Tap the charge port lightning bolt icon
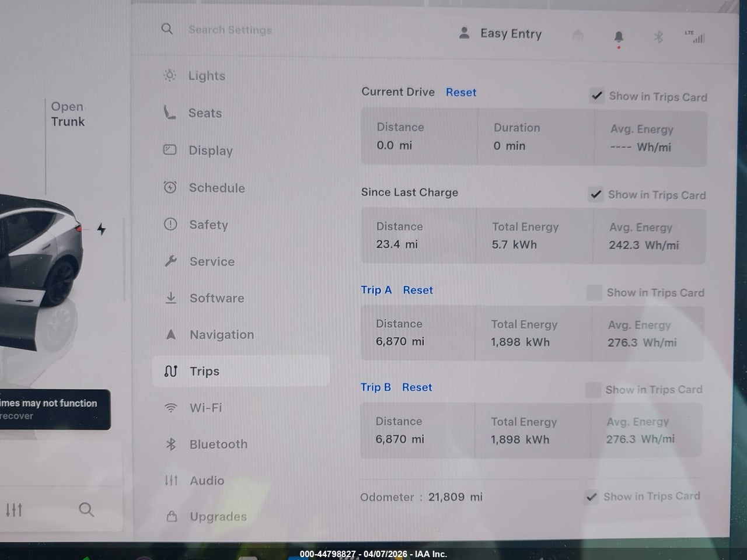The width and height of the screenshot is (747, 560). click(x=102, y=229)
